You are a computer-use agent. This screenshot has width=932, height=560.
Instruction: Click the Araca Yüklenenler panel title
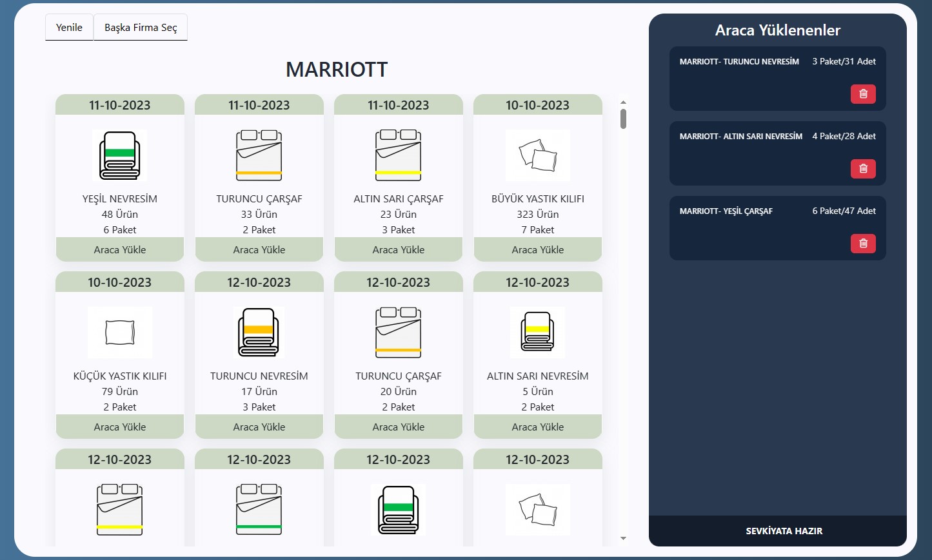(x=778, y=30)
